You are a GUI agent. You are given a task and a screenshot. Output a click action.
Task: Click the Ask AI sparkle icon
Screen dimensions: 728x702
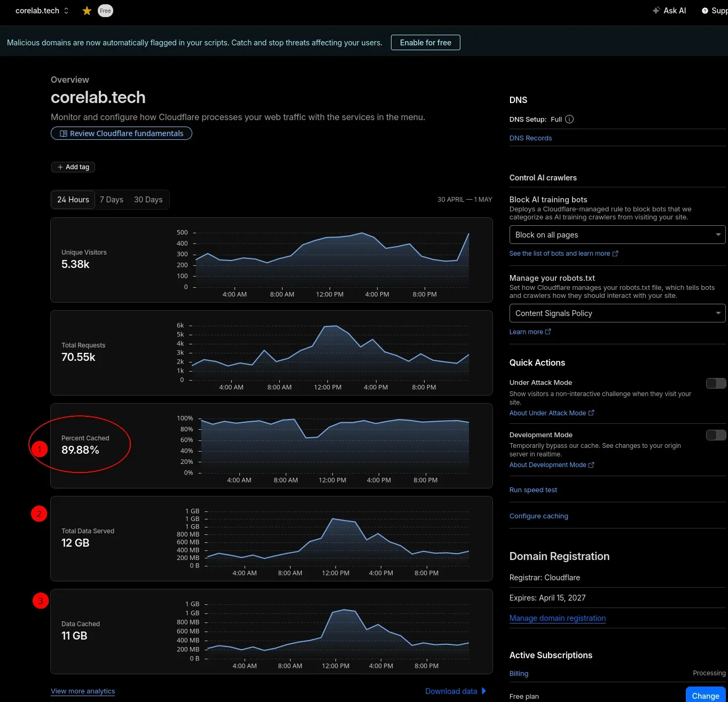[x=656, y=10]
